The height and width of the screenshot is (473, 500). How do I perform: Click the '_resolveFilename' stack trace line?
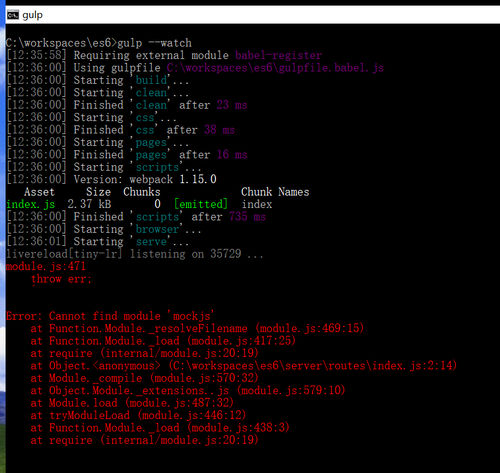197,328
